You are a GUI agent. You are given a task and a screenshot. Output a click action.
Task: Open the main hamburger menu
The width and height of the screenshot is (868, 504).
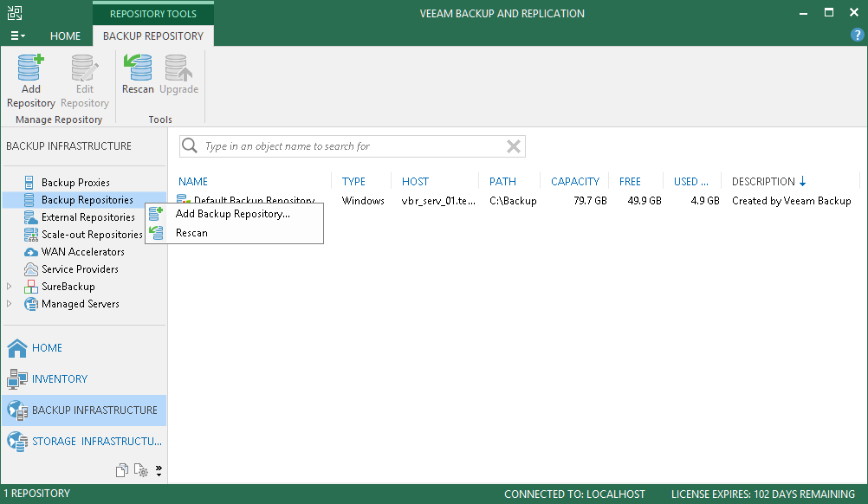pyautogui.click(x=17, y=36)
